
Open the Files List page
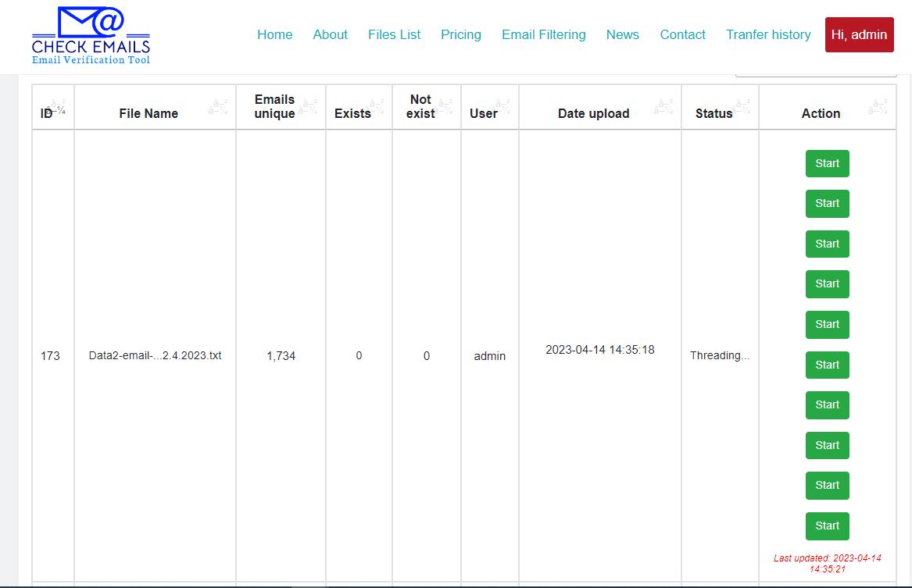[x=394, y=35]
